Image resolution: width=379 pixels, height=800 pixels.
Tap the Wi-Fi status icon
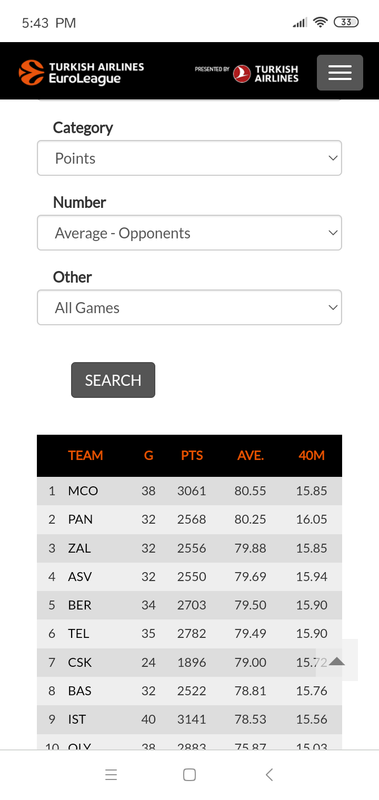point(320,22)
